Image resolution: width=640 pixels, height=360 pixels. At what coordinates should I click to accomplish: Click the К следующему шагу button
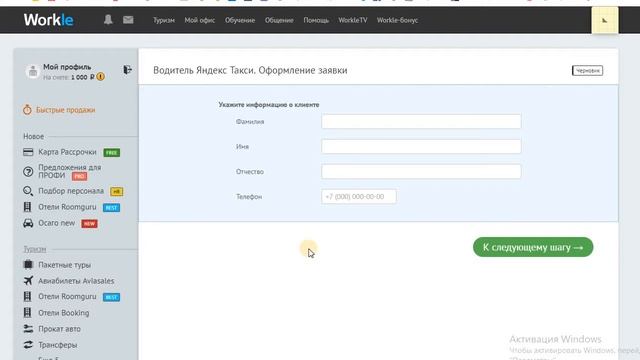pos(533,247)
